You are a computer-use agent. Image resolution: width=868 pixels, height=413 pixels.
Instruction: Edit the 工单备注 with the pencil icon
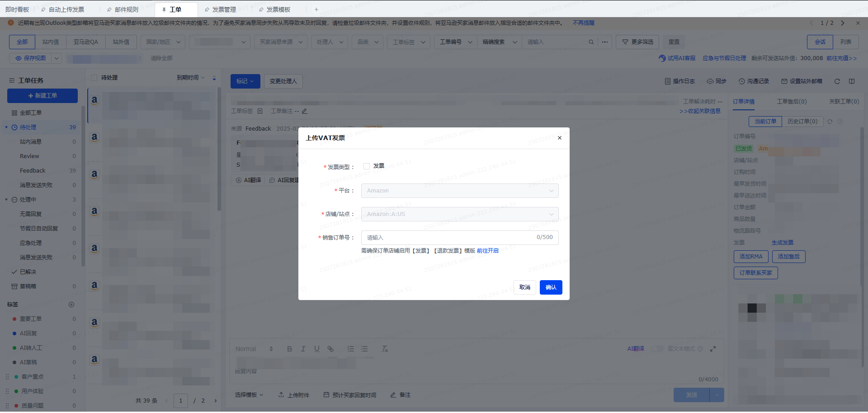pyautogui.click(x=305, y=111)
